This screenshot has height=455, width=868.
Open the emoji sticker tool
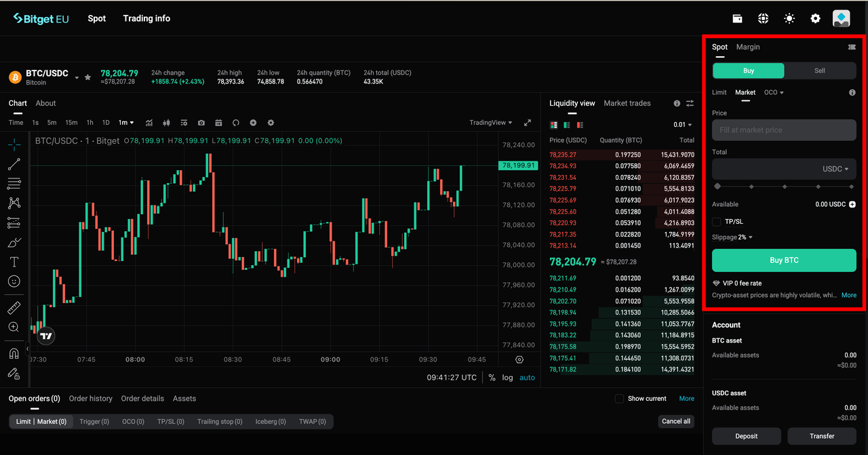(x=14, y=281)
